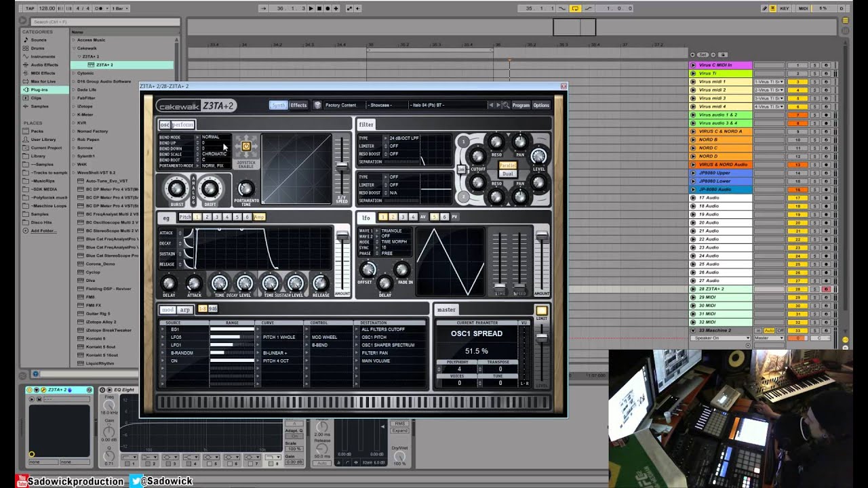Select Dual filter routing
Image resolution: width=868 pixels, height=488 pixels.
(x=508, y=174)
